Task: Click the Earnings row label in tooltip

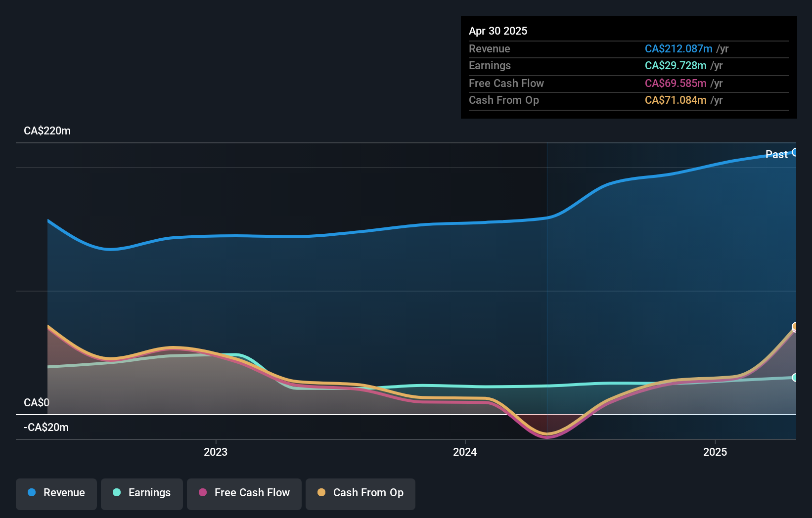Action: pyautogui.click(x=490, y=66)
